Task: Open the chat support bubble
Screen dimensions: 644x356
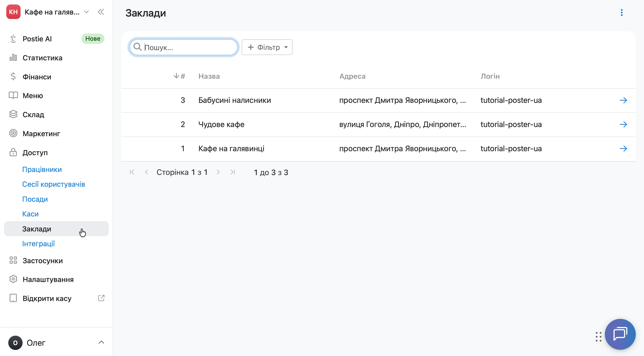Action: (x=620, y=334)
